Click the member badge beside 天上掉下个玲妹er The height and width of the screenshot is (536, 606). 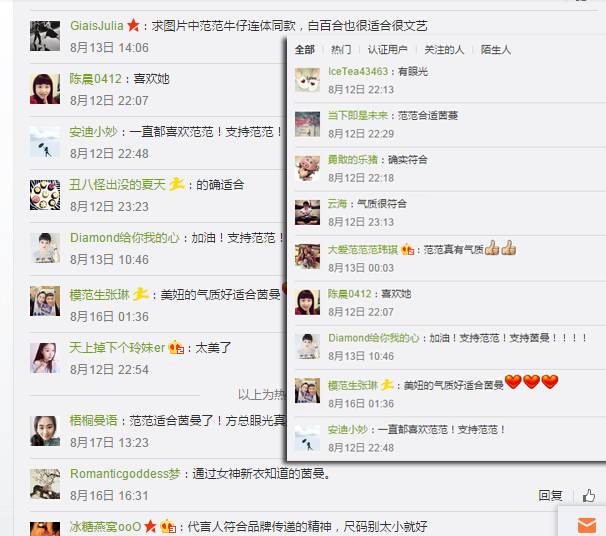coord(176,347)
